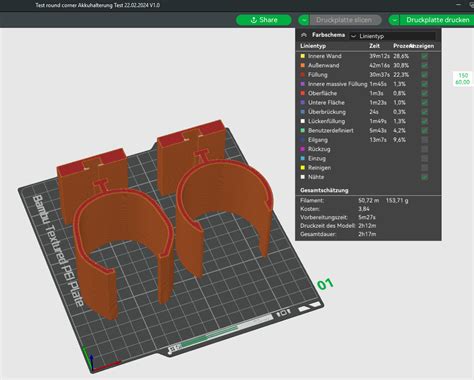Click the Druckzeit des Modells value 2h12m

tap(367, 226)
